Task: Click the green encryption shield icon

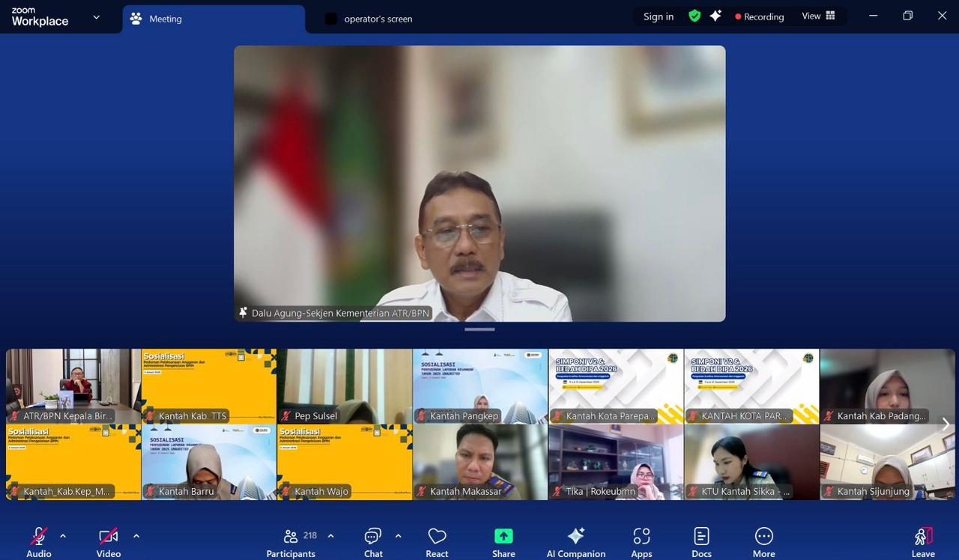Action: [x=695, y=16]
